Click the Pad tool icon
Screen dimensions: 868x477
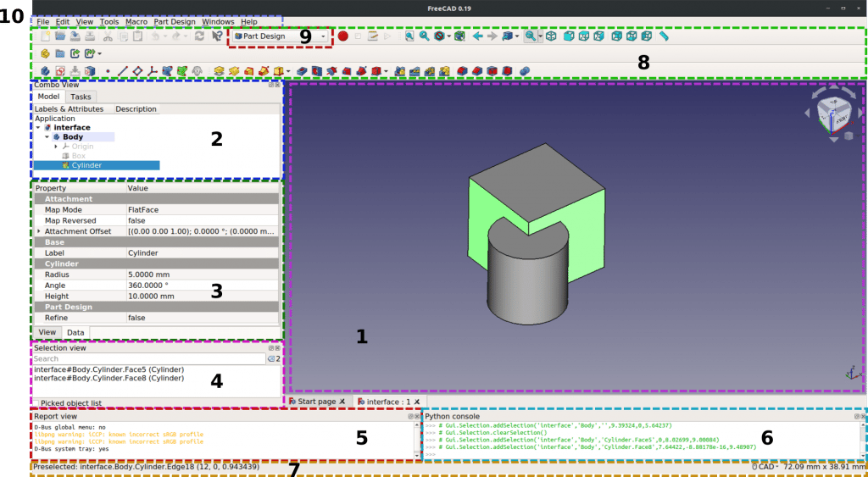(x=220, y=71)
